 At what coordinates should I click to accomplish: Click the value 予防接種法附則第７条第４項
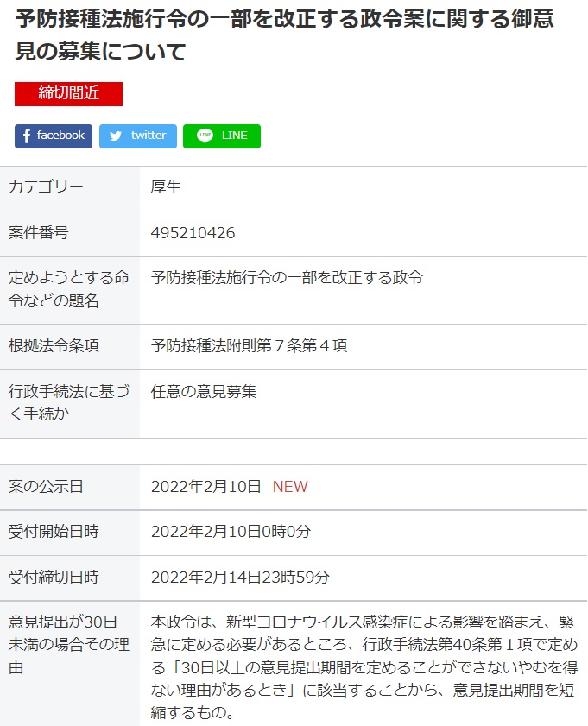(x=249, y=346)
